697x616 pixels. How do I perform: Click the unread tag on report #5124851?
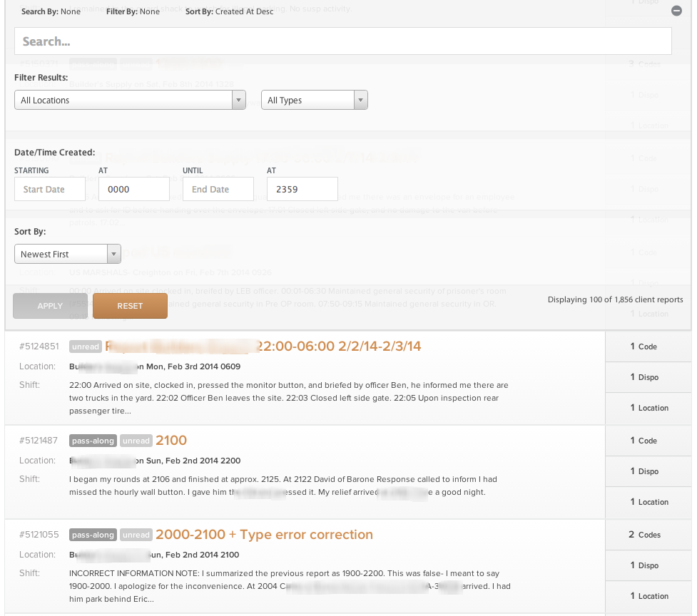click(x=86, y=346)
